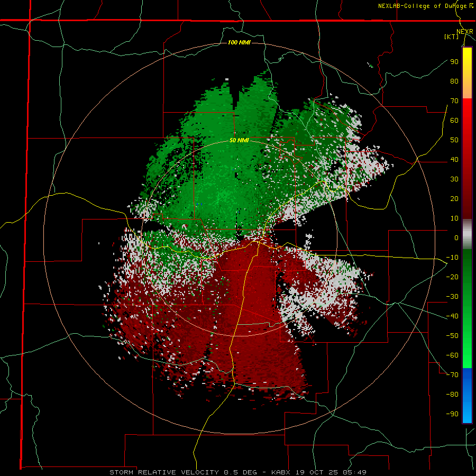Click the -10 value on velocity scale
The image size is (476, 476).
point(452,258)
